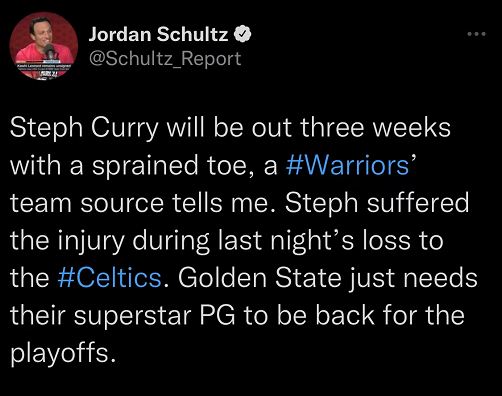This screenshot has height=396, width=502.
Task: Open the Jordan Schultz display name link
Action: pos(158,34)
